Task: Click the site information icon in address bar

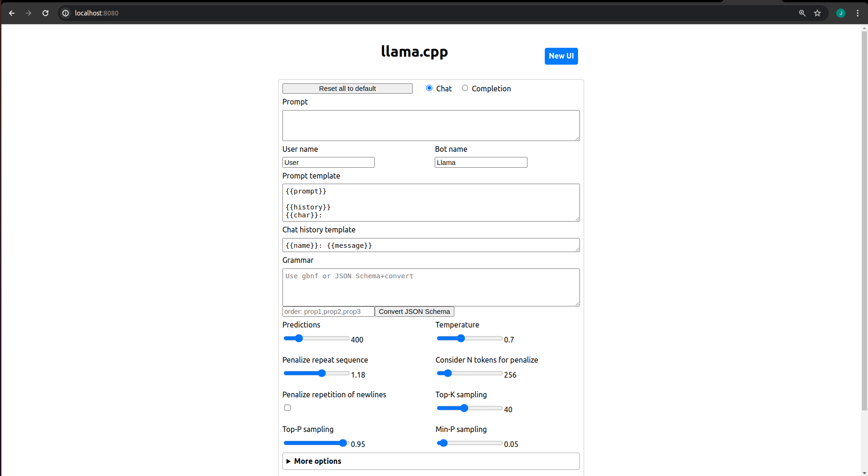Action: tap(65, 13)
